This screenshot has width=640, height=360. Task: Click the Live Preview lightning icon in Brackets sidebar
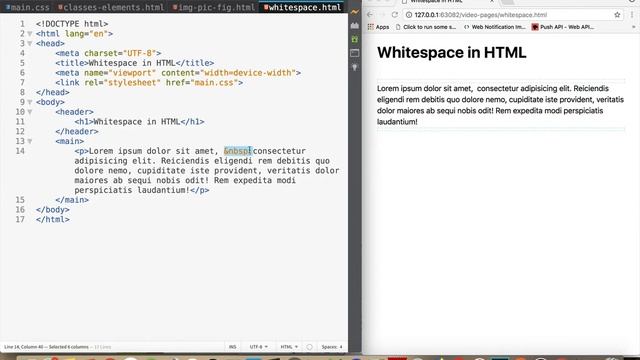point(355,12)
